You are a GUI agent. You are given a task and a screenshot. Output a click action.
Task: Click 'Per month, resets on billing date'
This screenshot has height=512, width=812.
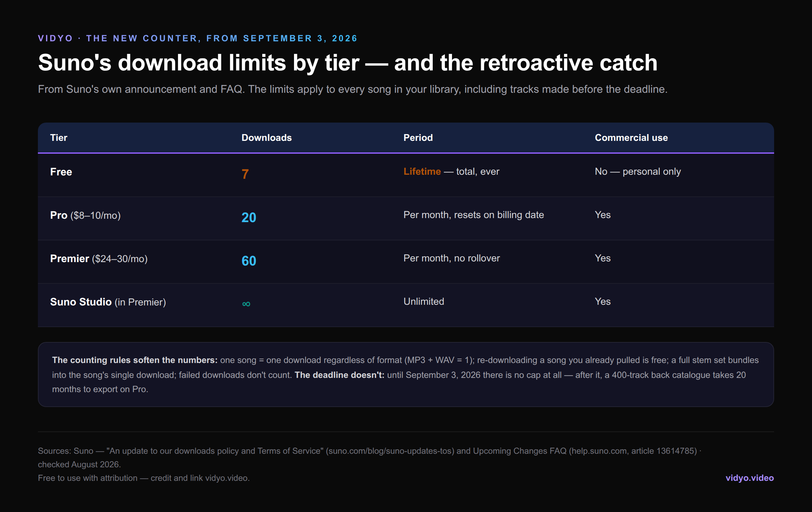point(474,215)
